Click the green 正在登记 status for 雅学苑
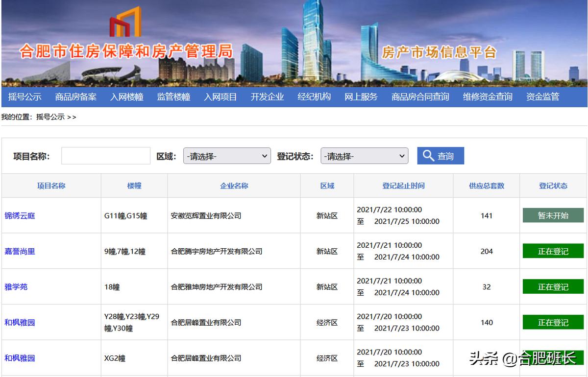 pos(553,286)
